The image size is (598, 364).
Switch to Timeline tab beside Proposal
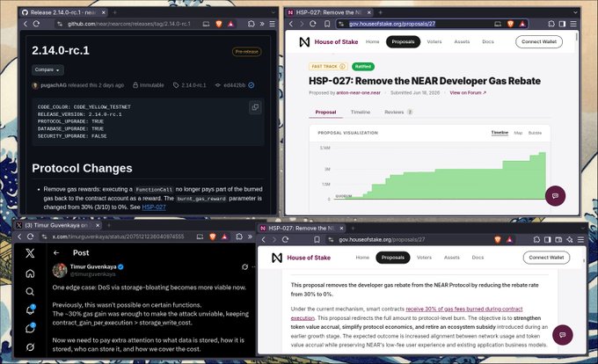pos(361,112)
